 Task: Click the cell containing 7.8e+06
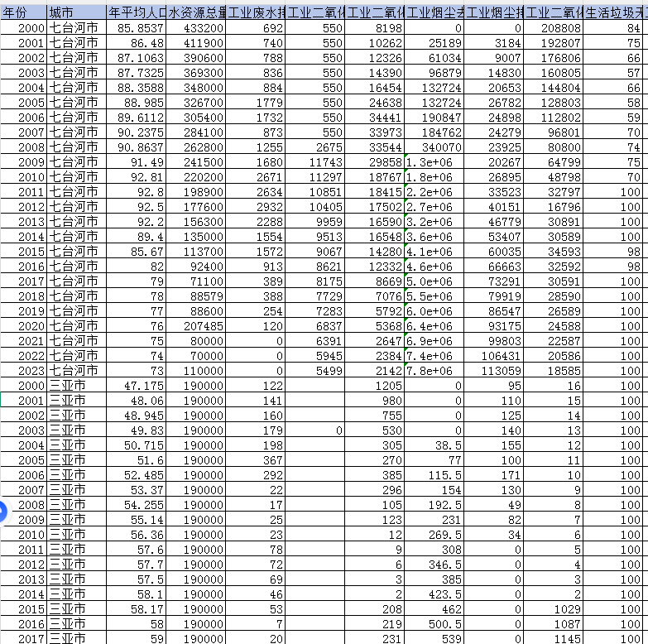pos(435,370)
